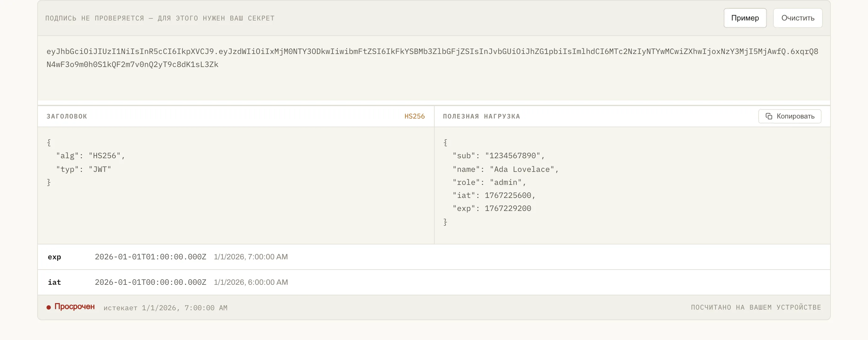Screen dimensions: 868x340
Task: Select the "iat": 1767225600 payload line
Action: (x=494, y=195)
